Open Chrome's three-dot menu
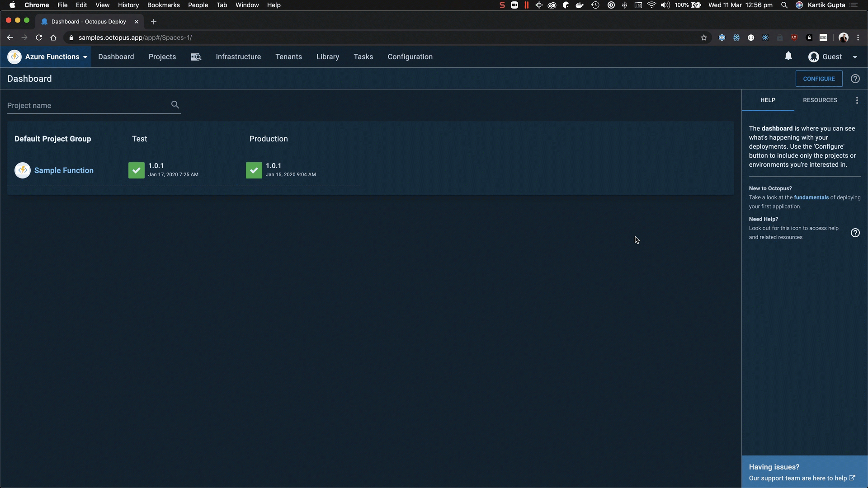 (858, 38)
